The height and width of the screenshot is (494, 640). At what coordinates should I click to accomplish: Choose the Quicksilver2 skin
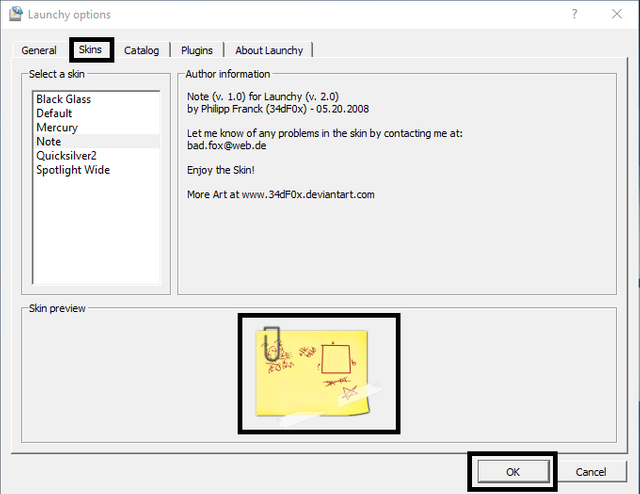[96, 156]
